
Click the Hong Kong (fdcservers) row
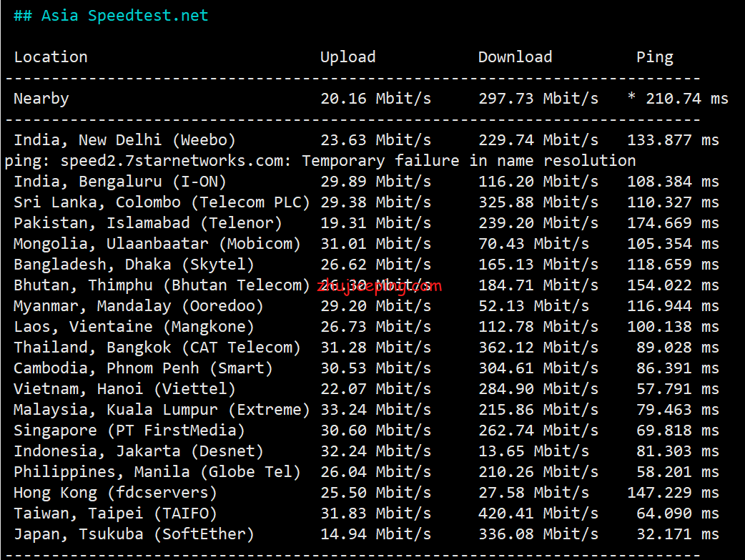tap(366, 493)
